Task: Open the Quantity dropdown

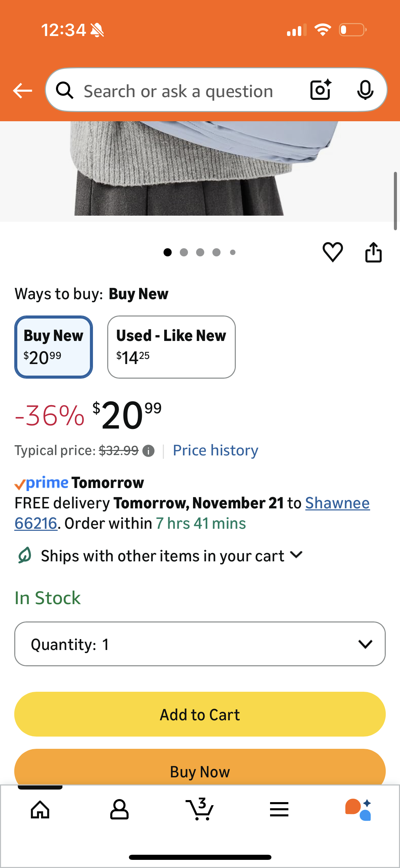Action: pyautogui.click(x=200, y=644)
